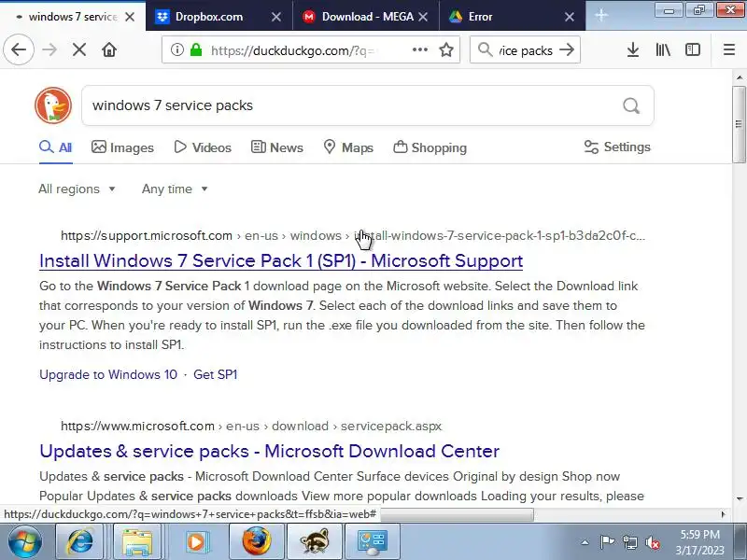Show Videos results
747x560 pixels.
(203, 147)
